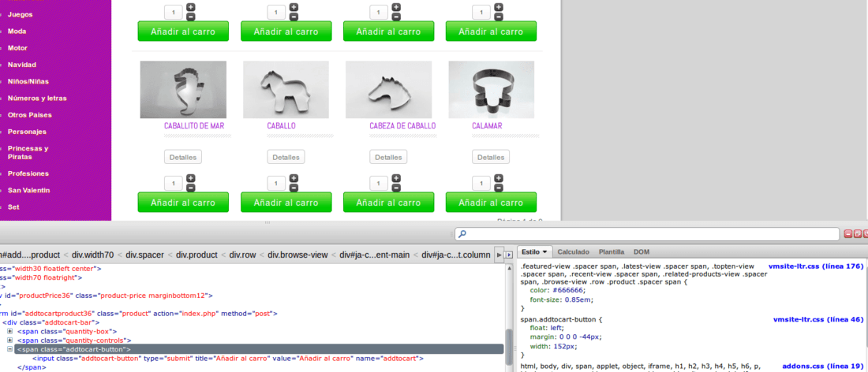Add Caballito de Mar to the cart
The width and height of the screenshot is (868, 372).
pos(183,203)
